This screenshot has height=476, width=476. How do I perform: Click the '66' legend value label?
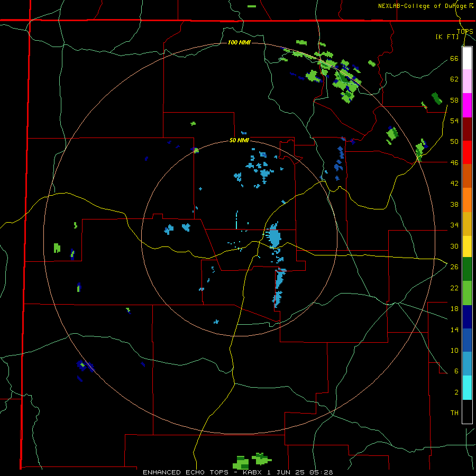[454, 58]
